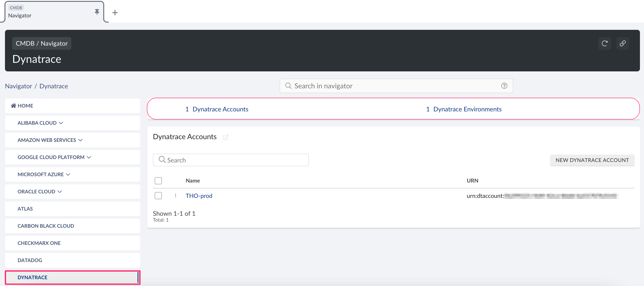Refresh the Dynatrace navigator page
This screenshot has width=644, height=286.
(605, 43)
